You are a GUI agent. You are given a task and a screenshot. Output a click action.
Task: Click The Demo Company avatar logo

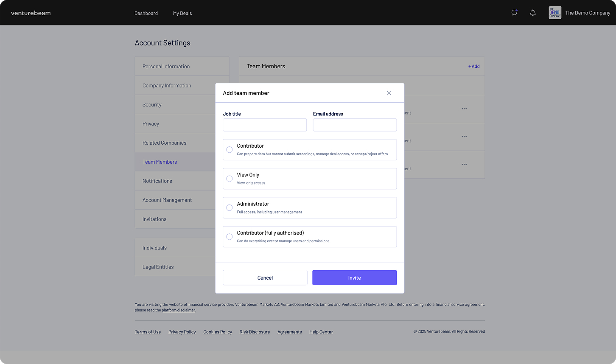pos(554,13)
